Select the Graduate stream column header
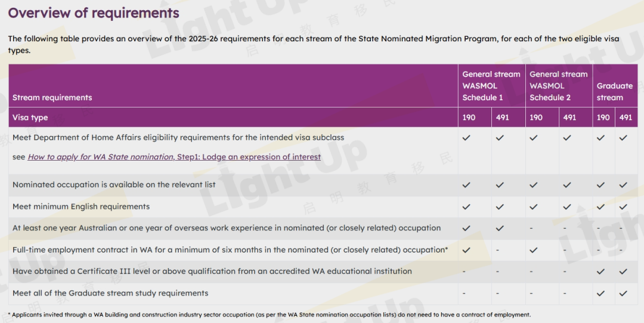The image size is (644, 323). [614, 91]
